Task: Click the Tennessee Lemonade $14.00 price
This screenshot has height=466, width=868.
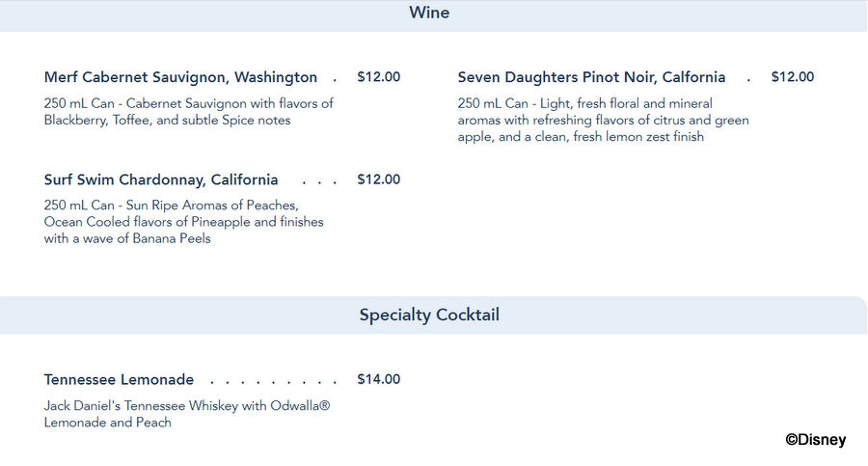Action: coord(379,379)
